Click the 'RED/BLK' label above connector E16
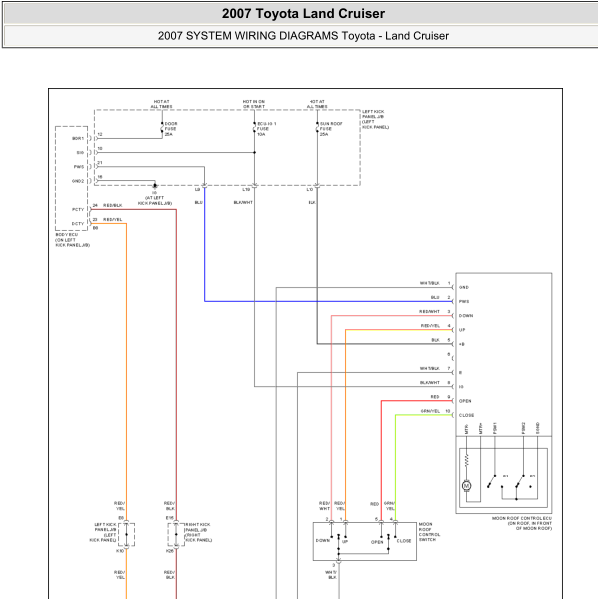The image size is (598, 599). (170, 506)
